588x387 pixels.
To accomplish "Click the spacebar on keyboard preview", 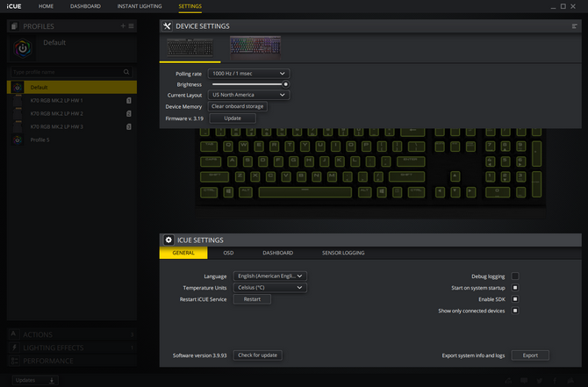I will [x=305, y=192].
